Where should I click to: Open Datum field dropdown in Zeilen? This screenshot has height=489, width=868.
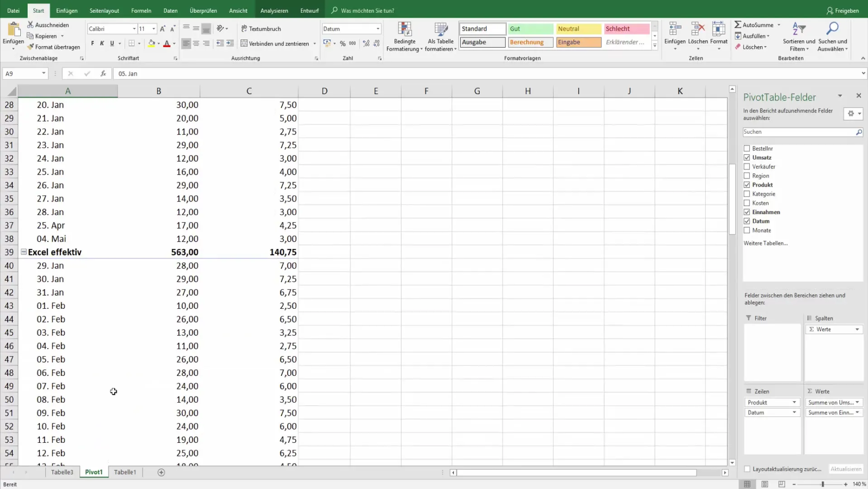point(794,412)
